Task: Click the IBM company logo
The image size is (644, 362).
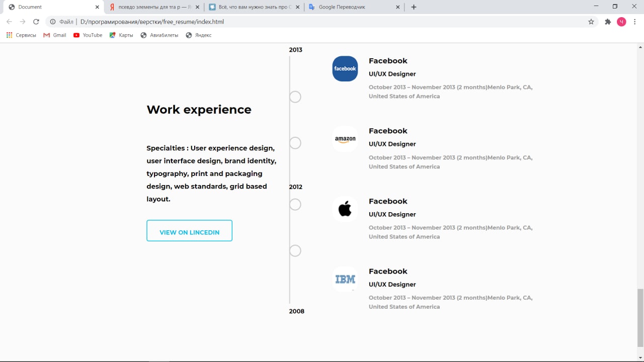Action: [x=345, y=279]
